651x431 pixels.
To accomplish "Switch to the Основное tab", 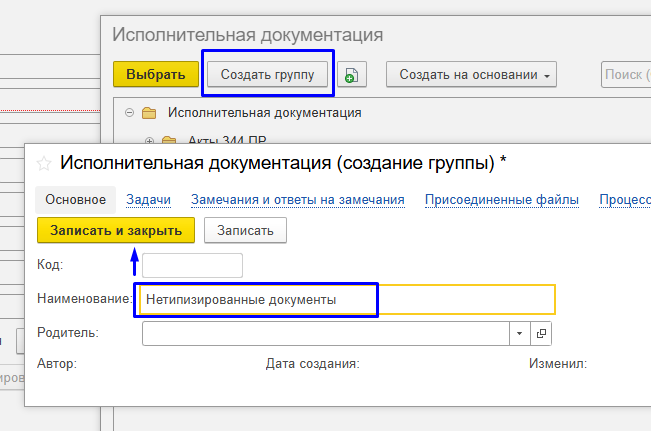I will click(75, 199).
